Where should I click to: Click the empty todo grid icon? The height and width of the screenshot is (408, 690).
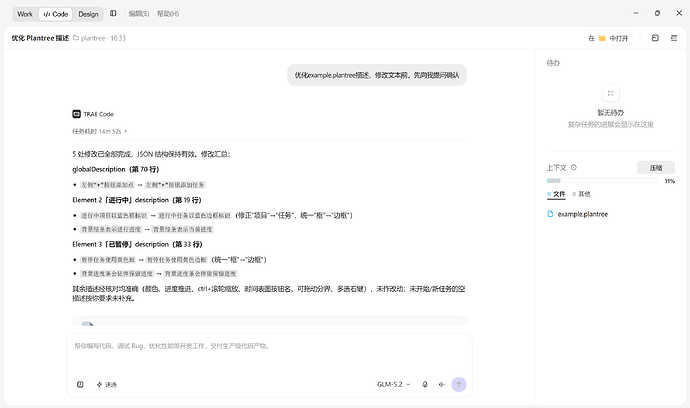610,93
